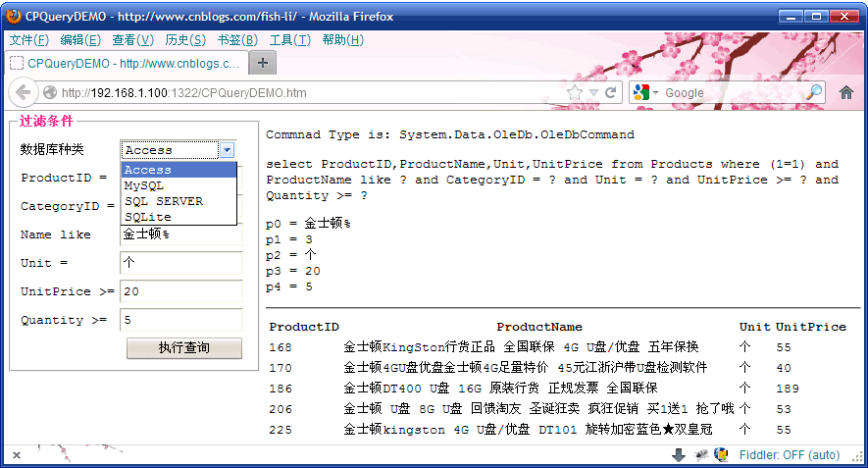Click the browser back arrow button
The height and width of the screenshot is (468, 868).
pyautogui.click(x=24, y=92)
